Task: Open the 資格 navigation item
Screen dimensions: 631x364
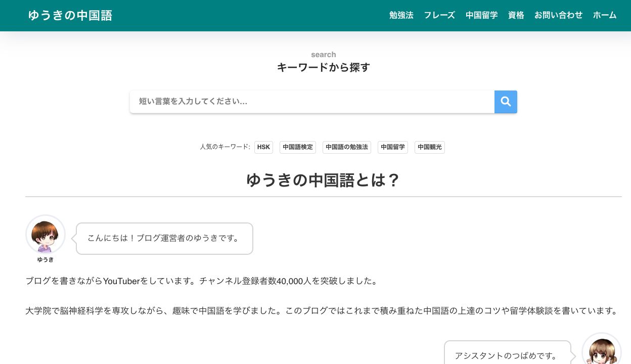Action: click(x=516, y=15)
